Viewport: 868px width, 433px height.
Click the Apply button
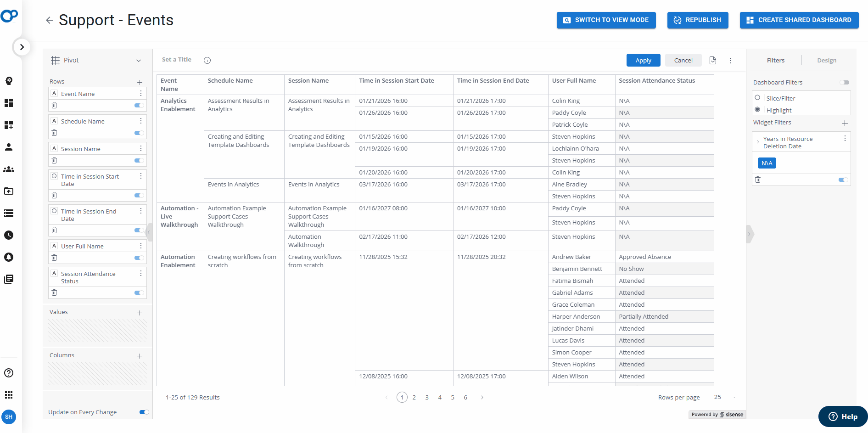[643, 60]
